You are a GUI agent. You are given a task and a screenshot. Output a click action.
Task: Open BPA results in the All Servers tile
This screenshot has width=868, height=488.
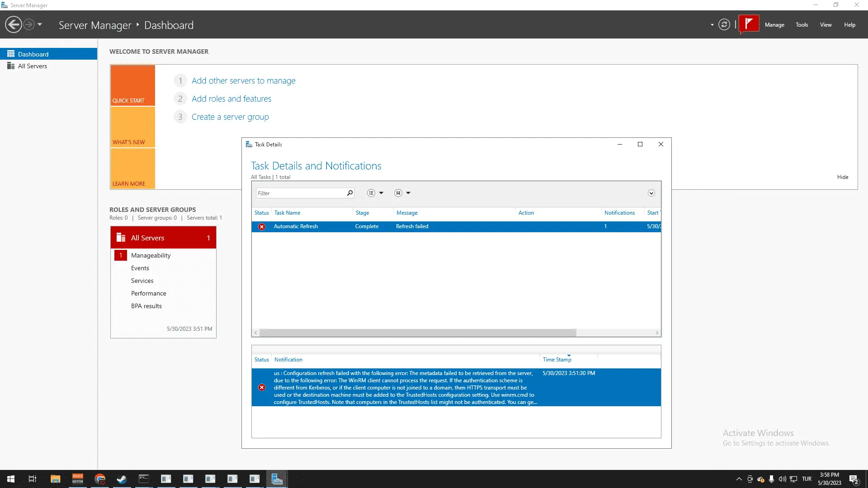click(146, 306)
